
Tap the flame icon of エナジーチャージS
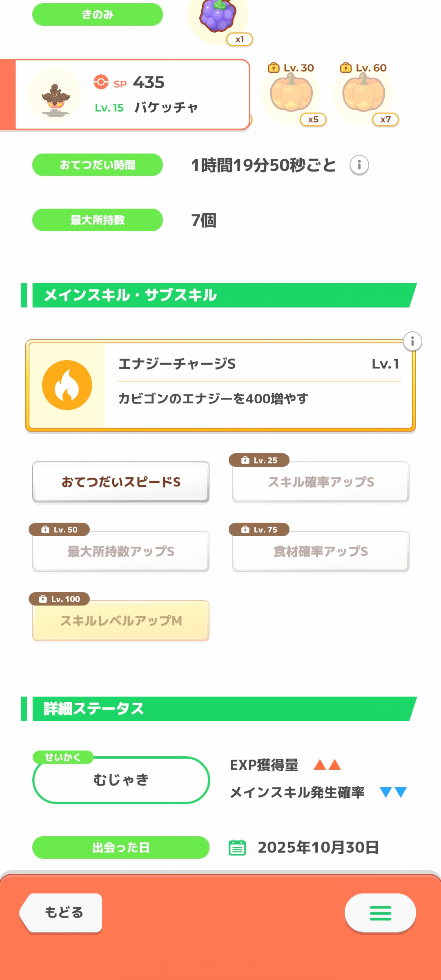[67, 385]
